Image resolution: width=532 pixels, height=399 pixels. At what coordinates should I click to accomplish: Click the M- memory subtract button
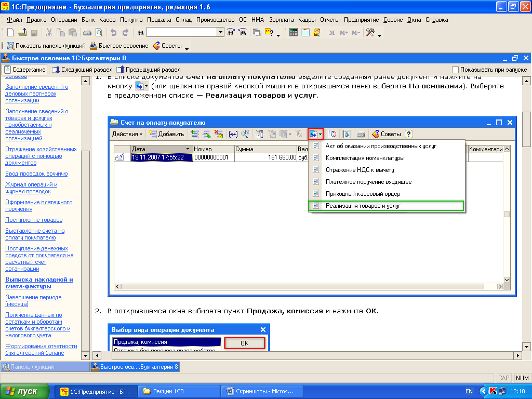pyautogui.click(x=355, y=33)
